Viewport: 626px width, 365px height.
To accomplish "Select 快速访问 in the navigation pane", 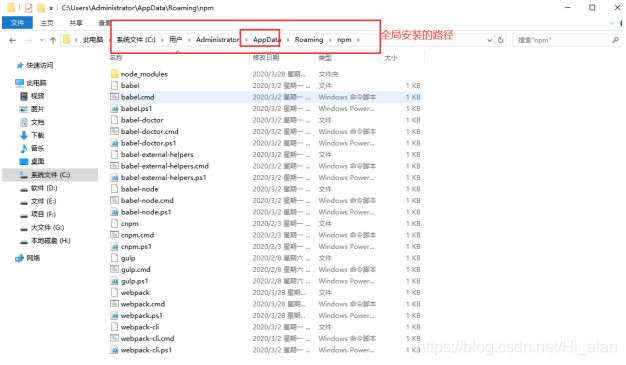I will tap(35, 65).
